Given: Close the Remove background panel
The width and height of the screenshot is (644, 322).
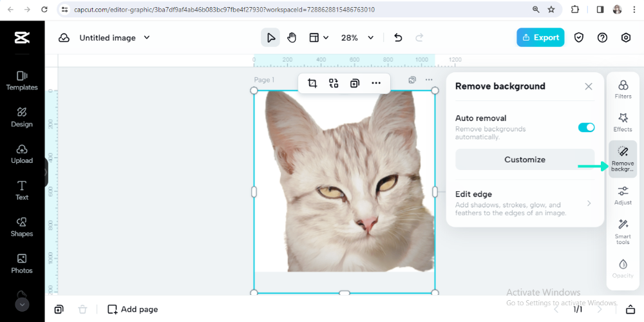Looking at the screenshot, I should (589, 86).
